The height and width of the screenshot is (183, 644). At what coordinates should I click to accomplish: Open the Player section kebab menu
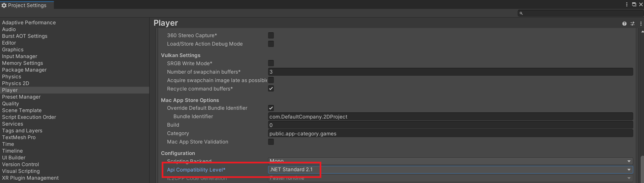click(x=641, y=24)
